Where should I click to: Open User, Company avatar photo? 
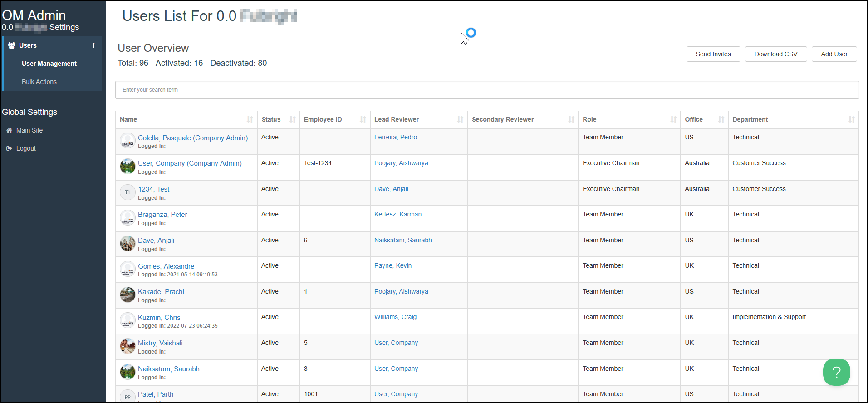pyautogui.click(x=128, y=166)
